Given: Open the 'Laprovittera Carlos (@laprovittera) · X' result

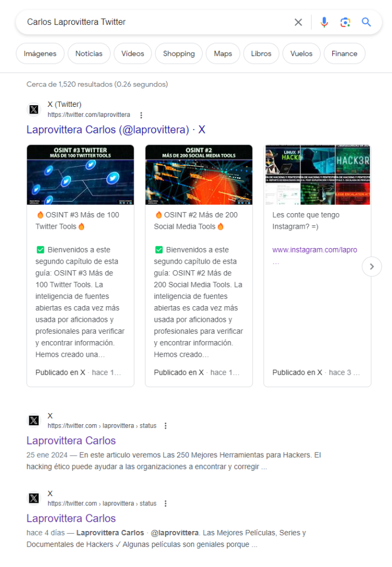Looking at the screenshot, I should pyautogui.click(x=116, y=130).
